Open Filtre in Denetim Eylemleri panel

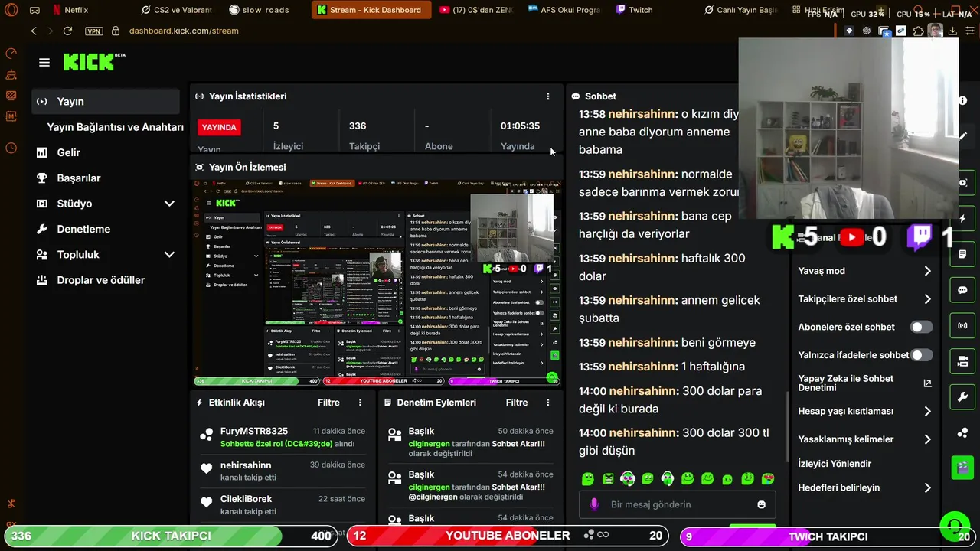coord(517,403)
